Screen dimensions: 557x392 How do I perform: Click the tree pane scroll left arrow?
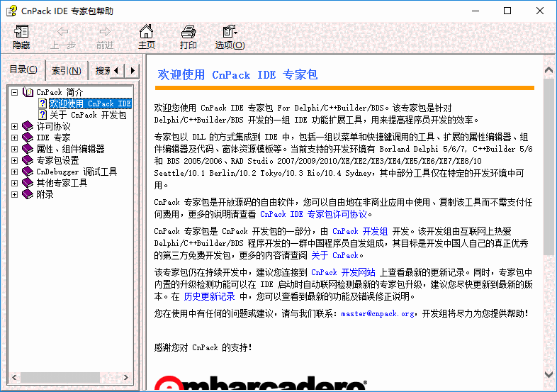pyautogui.click(x=14, y=377)
